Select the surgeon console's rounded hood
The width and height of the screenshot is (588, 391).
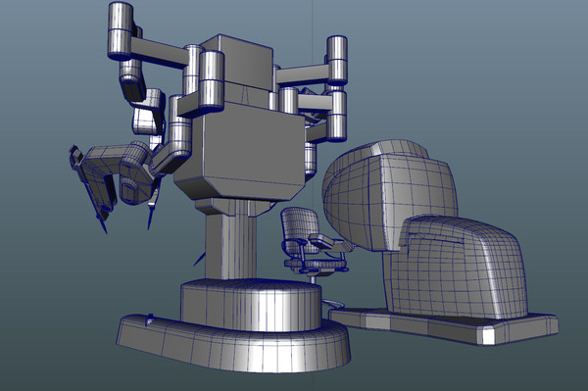click(390, 195)
